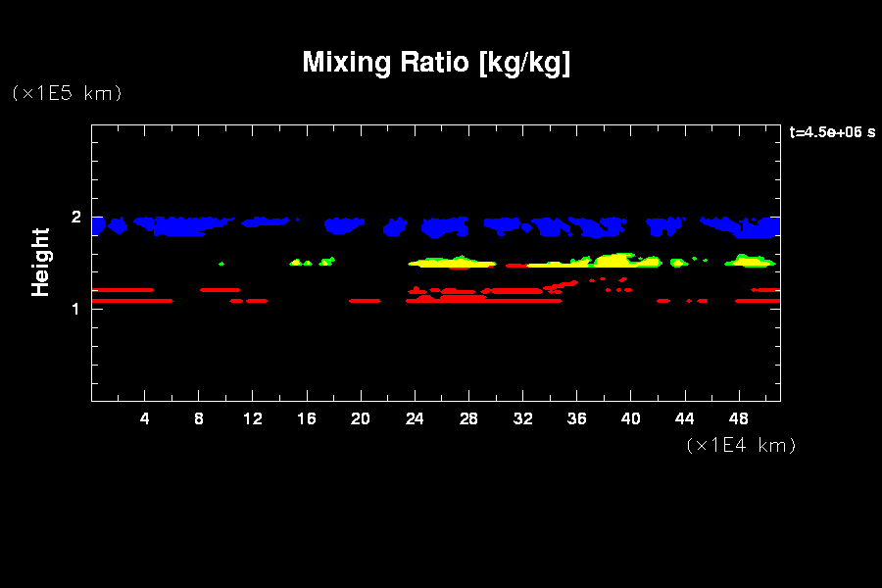882x588 pixels.
Task: Click the x-axis tick label 4
Action: (145, 418)
